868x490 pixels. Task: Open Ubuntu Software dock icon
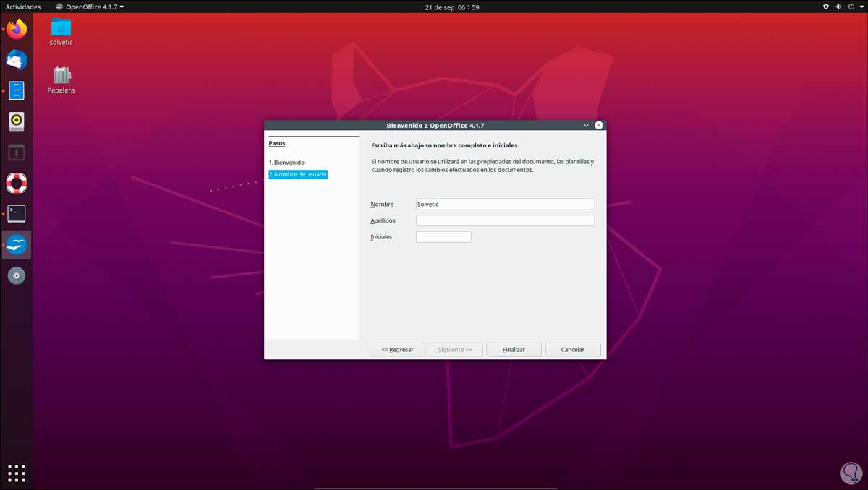[17, 152]
